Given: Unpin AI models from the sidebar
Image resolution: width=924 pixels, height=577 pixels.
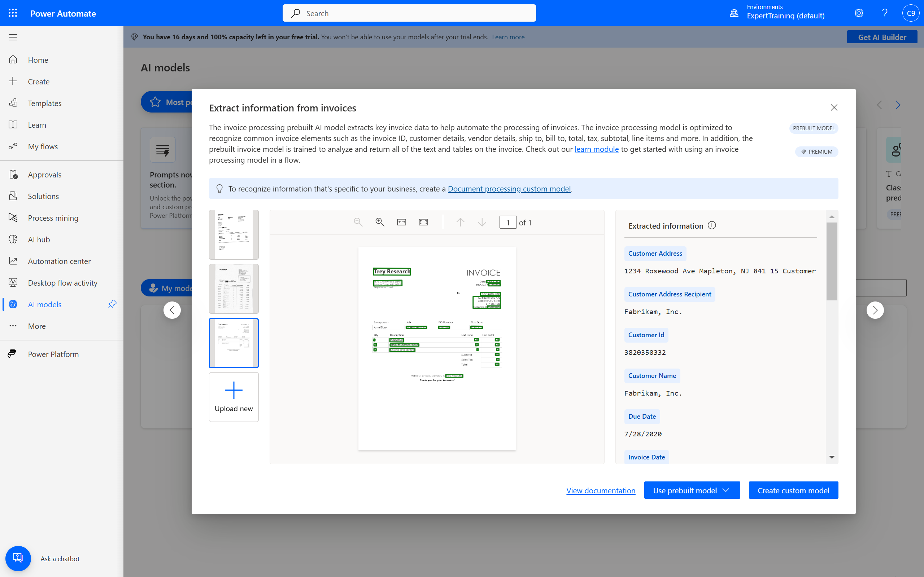Looking at the screenshot, I should point(112,304).
